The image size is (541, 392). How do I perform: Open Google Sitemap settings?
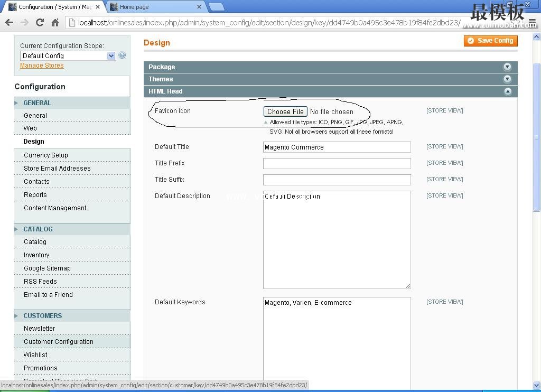pyautogui.click(x=72, y=268)
